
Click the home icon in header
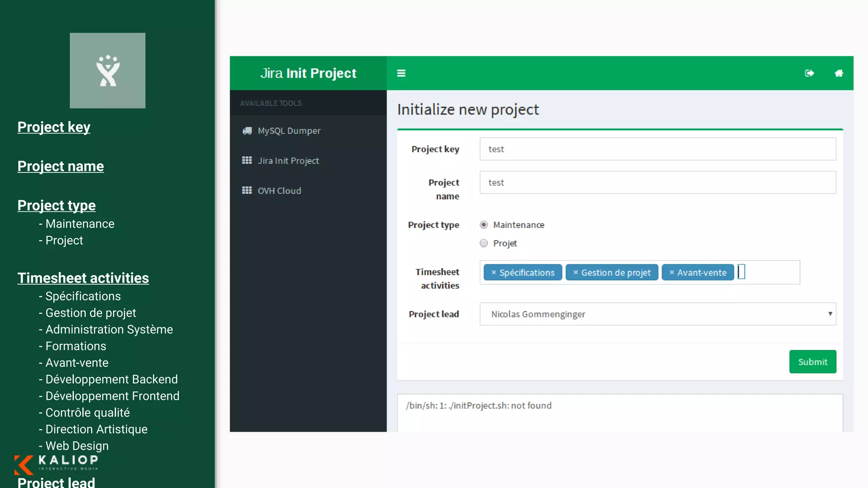pos(839,73)
